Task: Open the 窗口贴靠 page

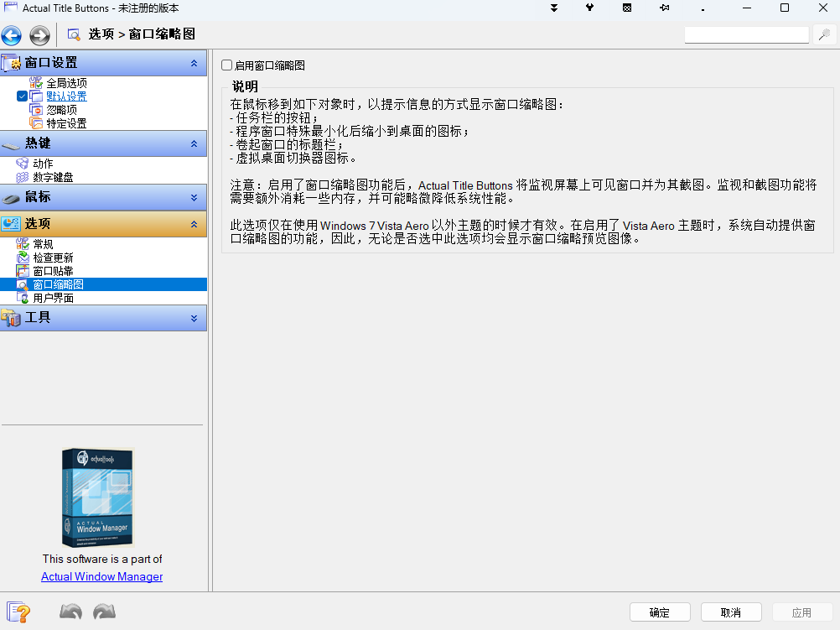Action: (53, 271)
